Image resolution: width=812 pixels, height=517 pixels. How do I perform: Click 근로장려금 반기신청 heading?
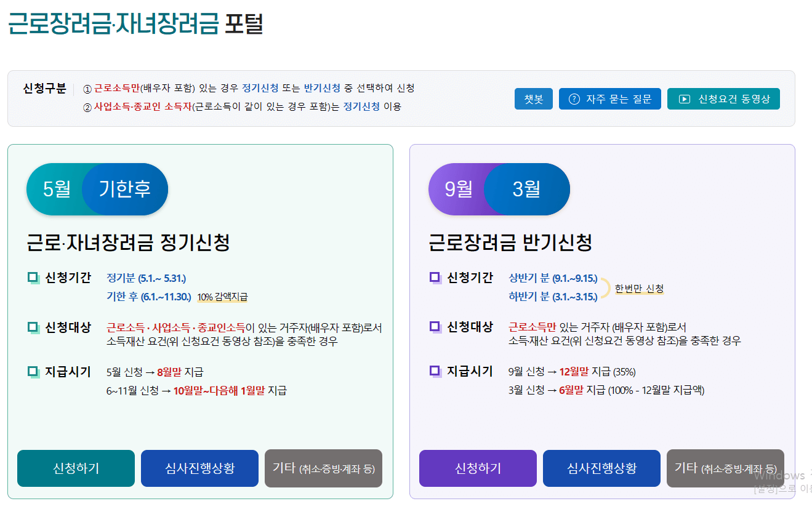click(510, 242)
